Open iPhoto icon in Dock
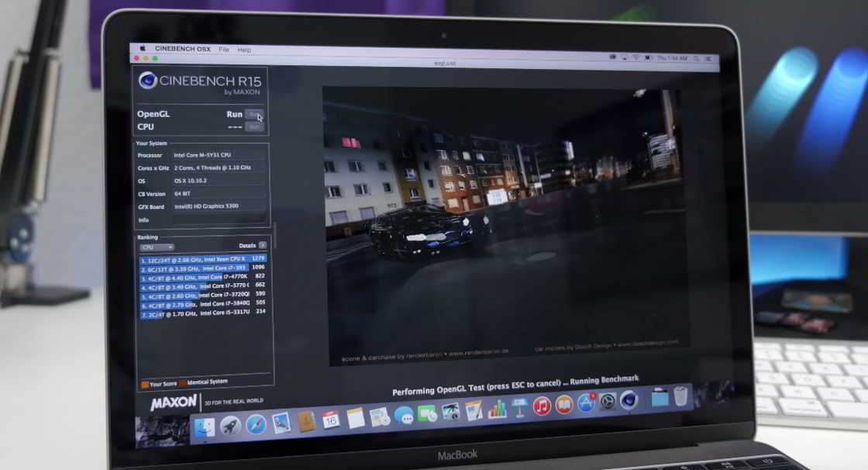Viewport: 868px width, 470px height. click(x=450, y=412)
